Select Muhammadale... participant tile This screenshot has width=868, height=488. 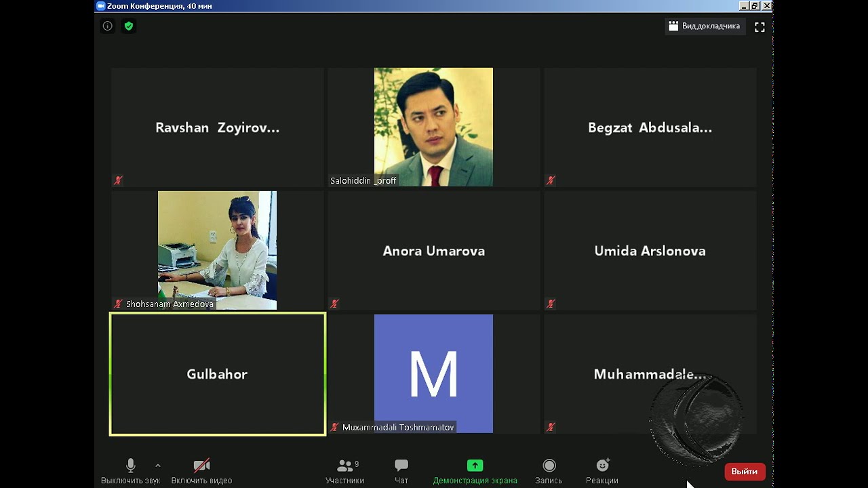tap(650, 373)
